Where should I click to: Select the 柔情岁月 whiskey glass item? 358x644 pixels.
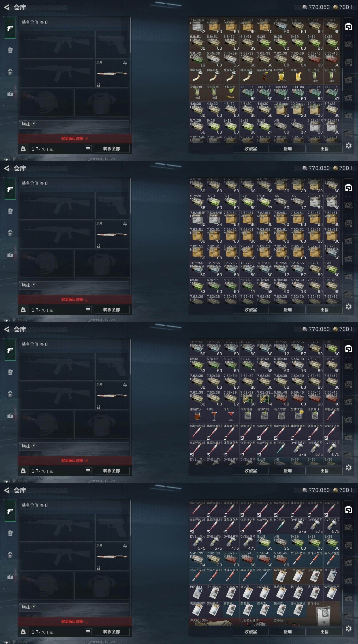coord(197,415)
